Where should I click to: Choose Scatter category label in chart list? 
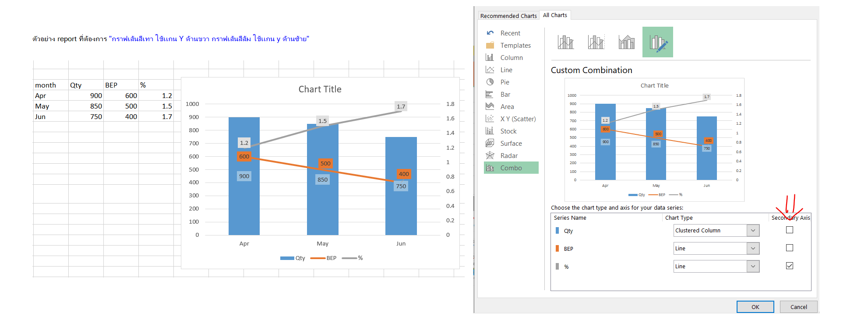[518, 119]
